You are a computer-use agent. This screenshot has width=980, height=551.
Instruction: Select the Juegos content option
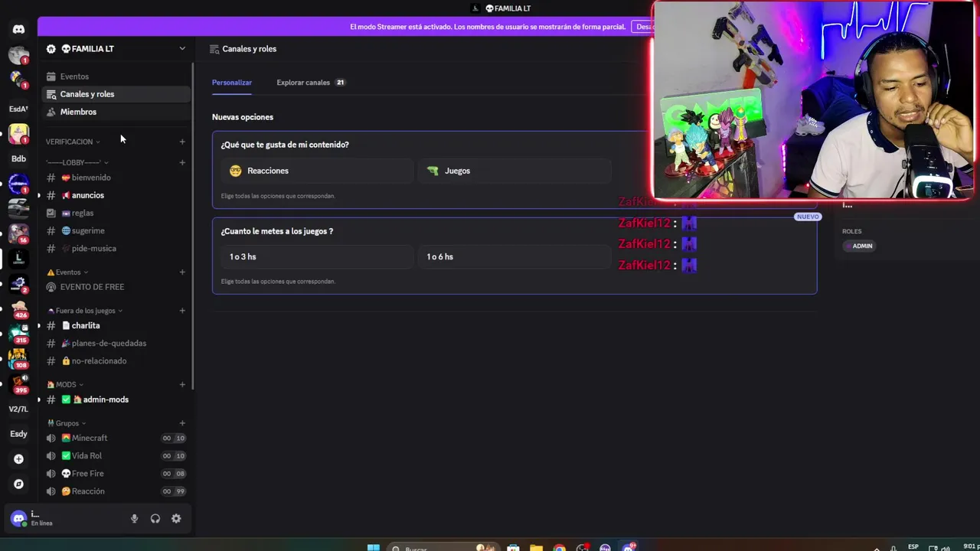tap(514, 171)
